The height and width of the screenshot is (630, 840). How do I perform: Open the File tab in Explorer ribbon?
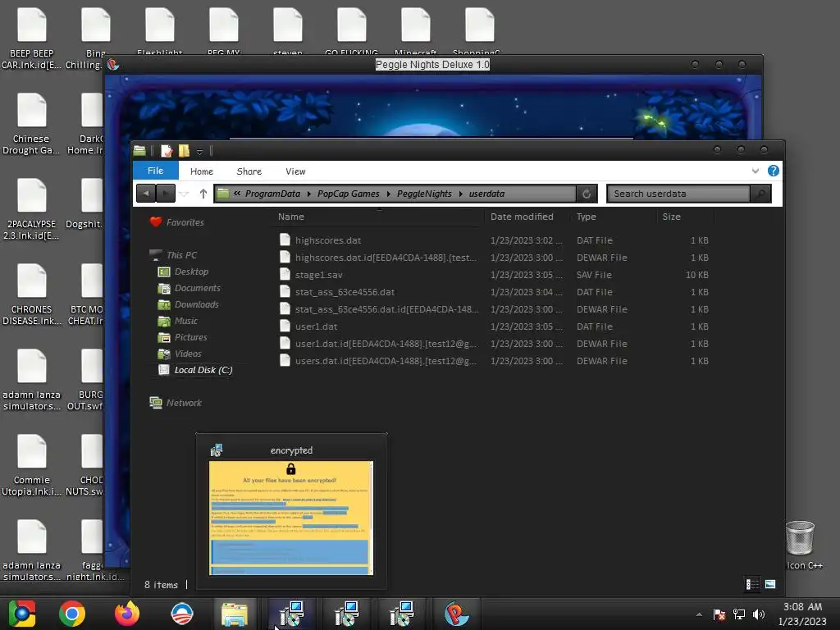[x=155, y=171]
